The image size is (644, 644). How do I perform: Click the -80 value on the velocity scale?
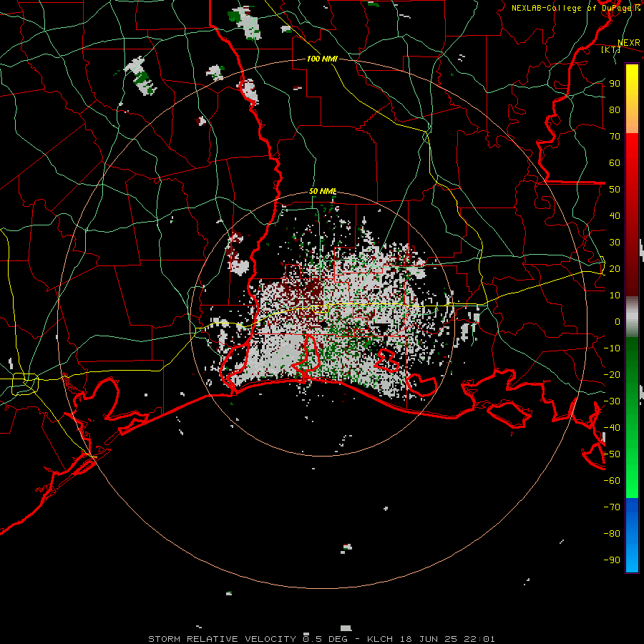point(612,534)
